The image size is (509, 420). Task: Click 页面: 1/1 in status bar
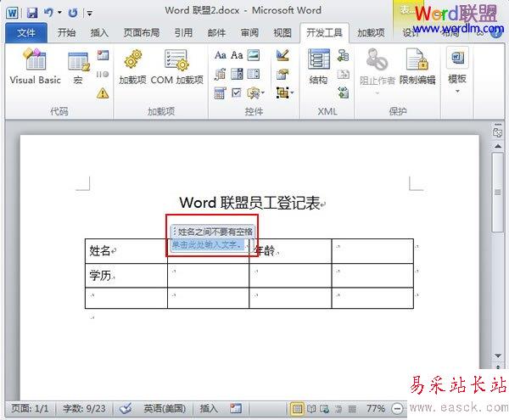(30, 408)
